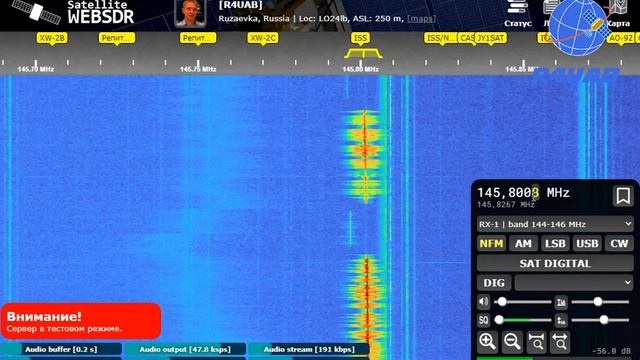
Task: Expand the RX-1 band 144-146 MHz dropdown
Action: point(555,224)
